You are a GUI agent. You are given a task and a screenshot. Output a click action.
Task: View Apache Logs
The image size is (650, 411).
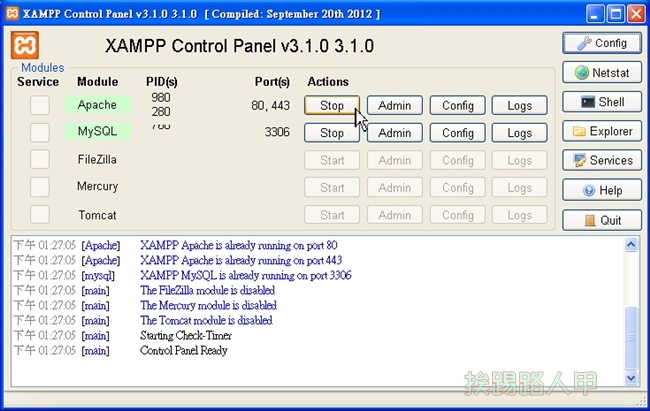point(519,105)
